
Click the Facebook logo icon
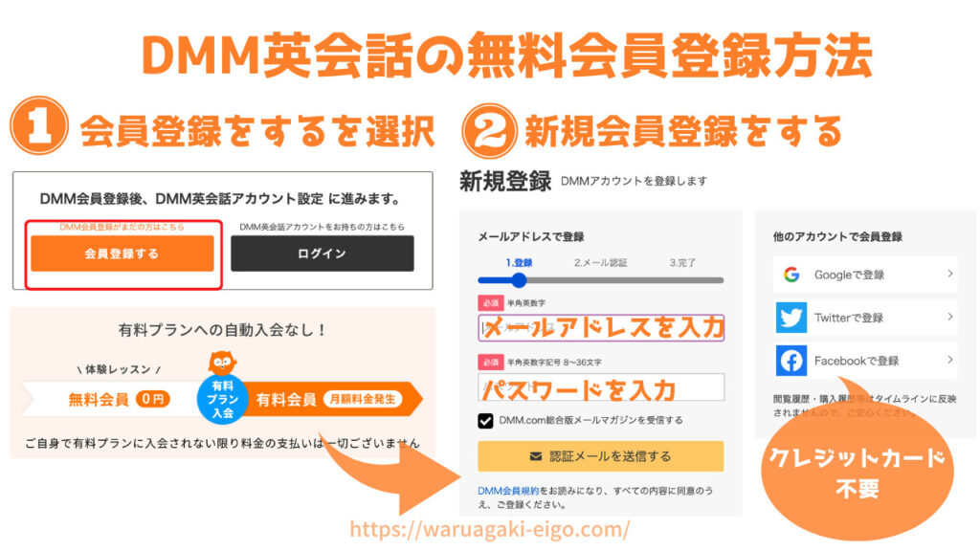(791, 361)
